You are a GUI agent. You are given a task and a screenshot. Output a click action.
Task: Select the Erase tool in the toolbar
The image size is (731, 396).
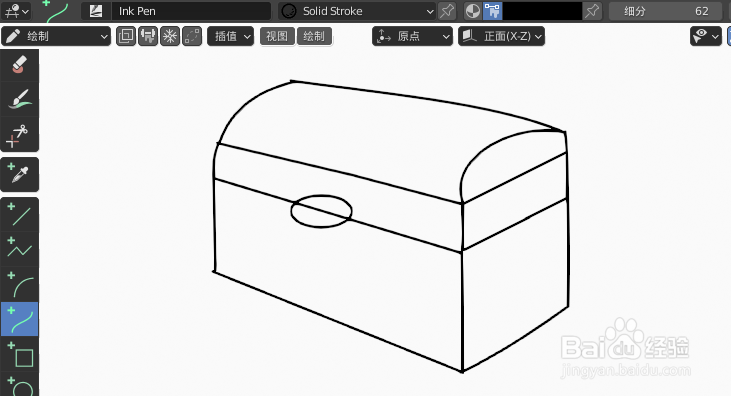[20, 65]
